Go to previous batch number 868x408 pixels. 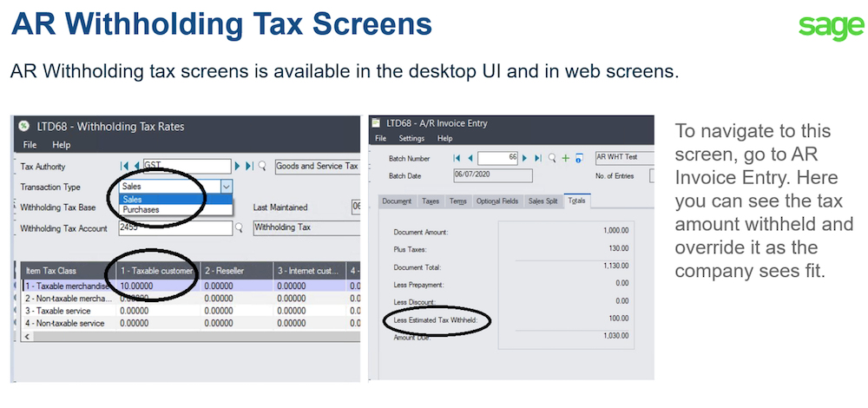click(470, 158)
